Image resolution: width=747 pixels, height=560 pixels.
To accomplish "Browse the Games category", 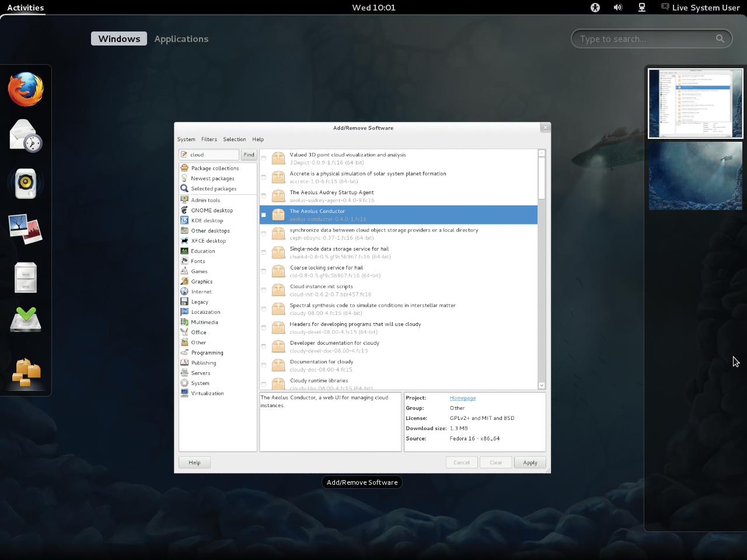I will pyautogui.click(x=200, y=271).
